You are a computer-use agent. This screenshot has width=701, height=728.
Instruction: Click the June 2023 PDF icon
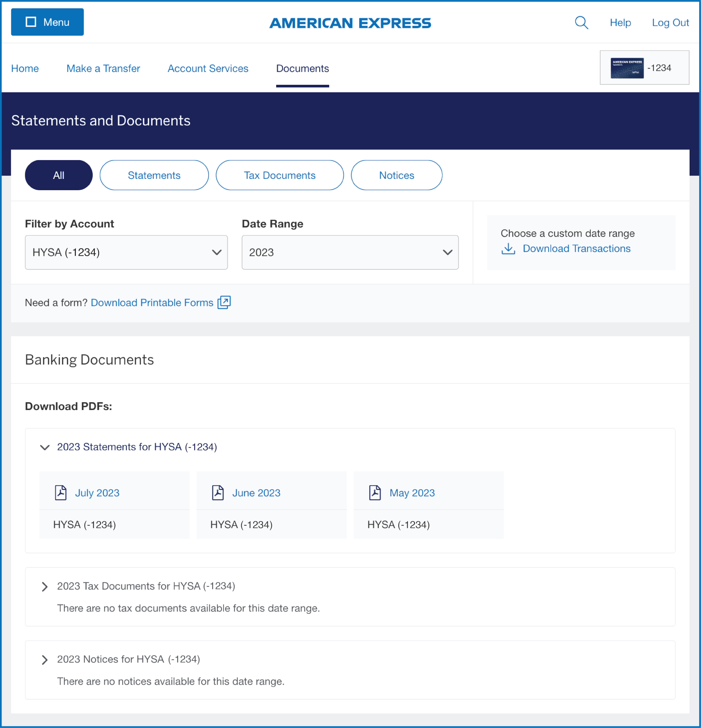point(218,492)
